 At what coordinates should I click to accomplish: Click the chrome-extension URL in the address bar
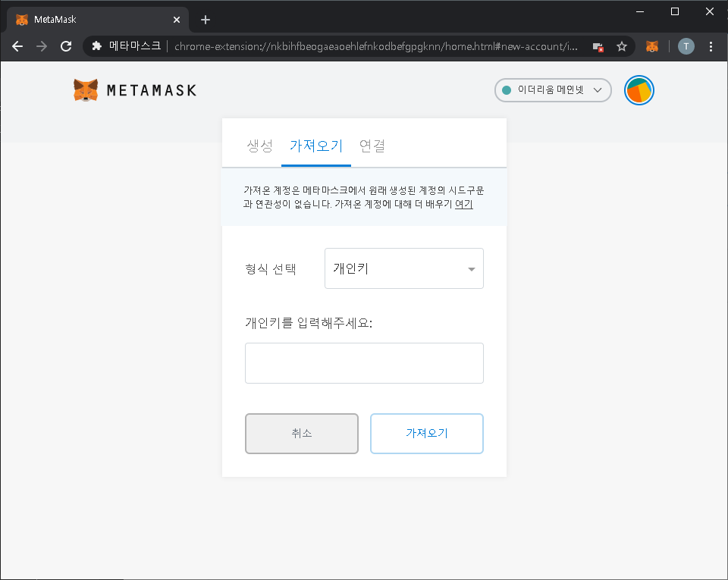point(376,46)
